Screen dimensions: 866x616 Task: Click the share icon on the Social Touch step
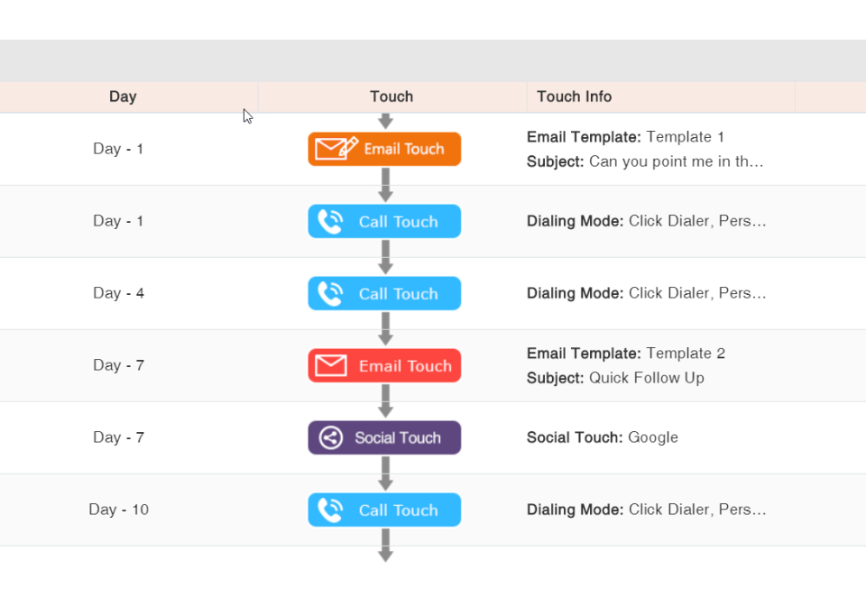[x=332, y=437]
